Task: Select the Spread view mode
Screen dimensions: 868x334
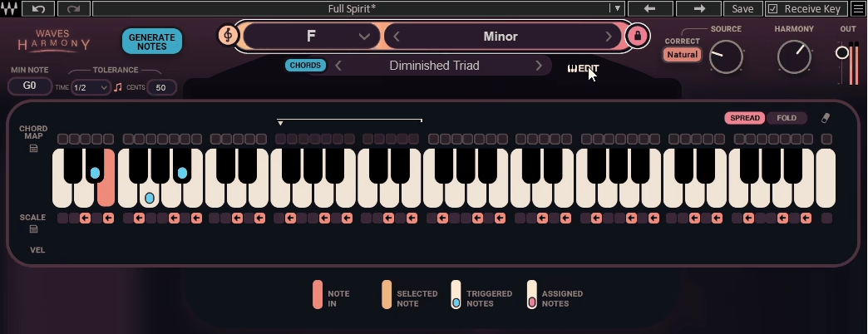Action: 745,118
